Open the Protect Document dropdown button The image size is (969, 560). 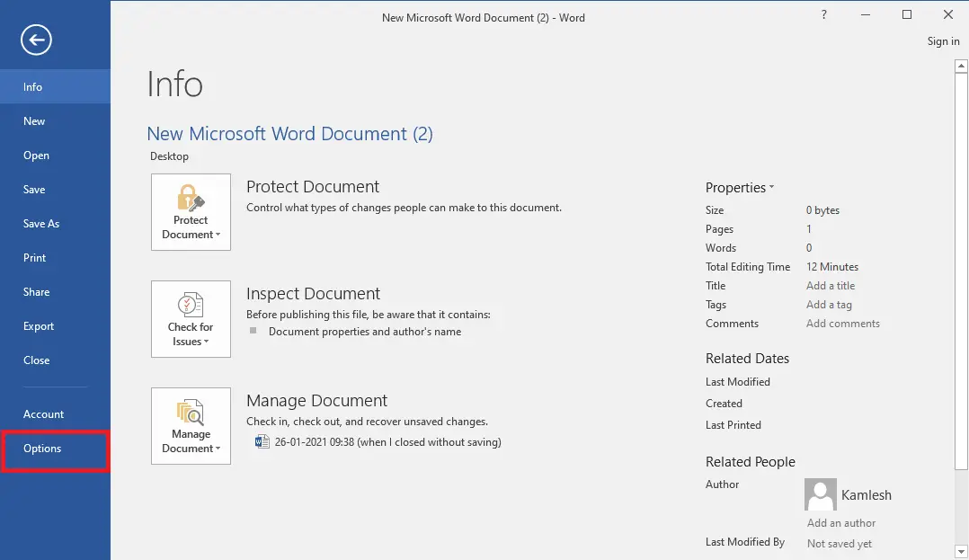(x=191, y=212)
